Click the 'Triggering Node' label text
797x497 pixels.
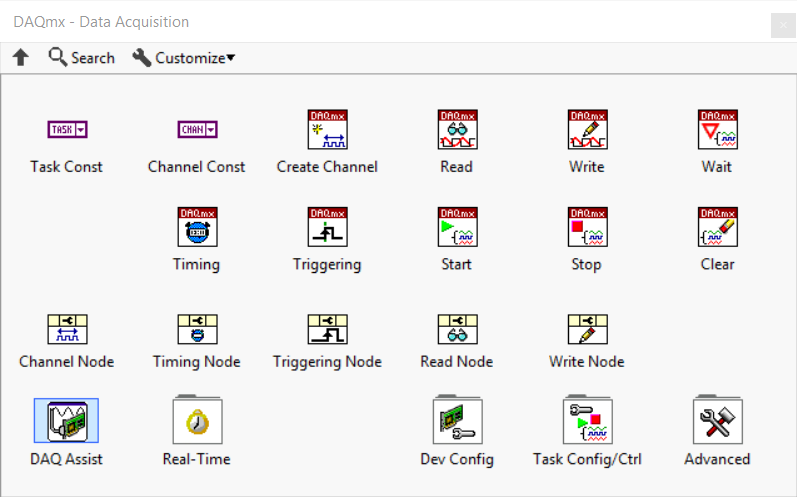(327, 362)
